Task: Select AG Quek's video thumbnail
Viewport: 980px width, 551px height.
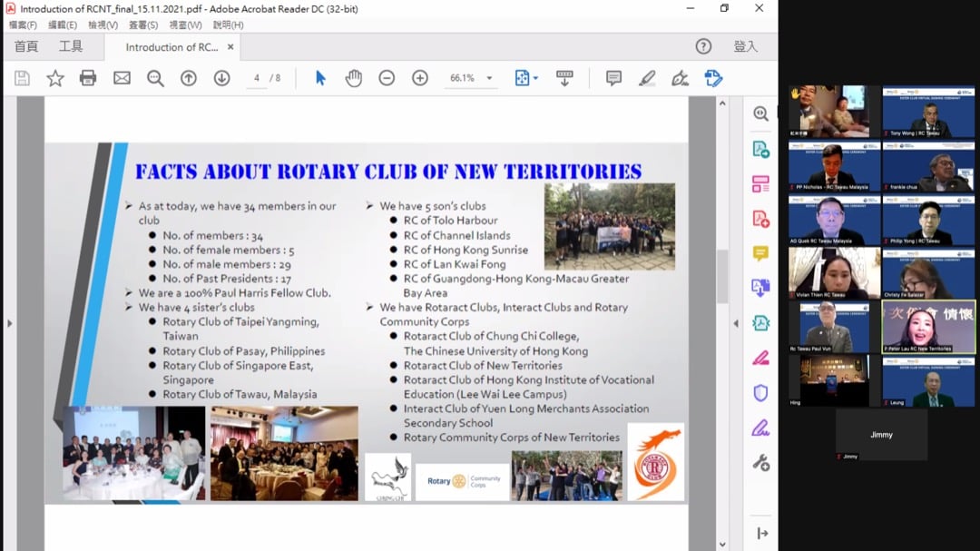Action: tap(835, 221)
